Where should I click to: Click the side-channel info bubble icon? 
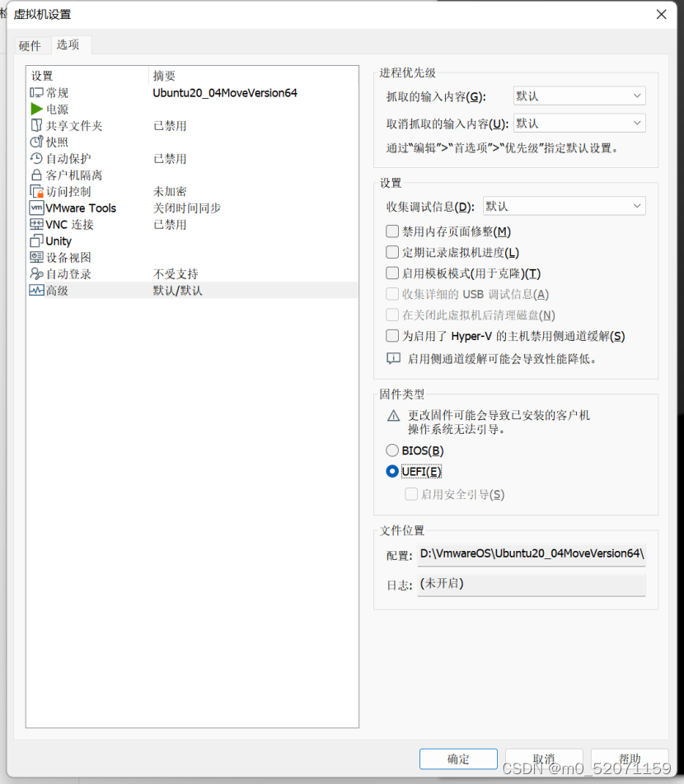pos(394,358)
